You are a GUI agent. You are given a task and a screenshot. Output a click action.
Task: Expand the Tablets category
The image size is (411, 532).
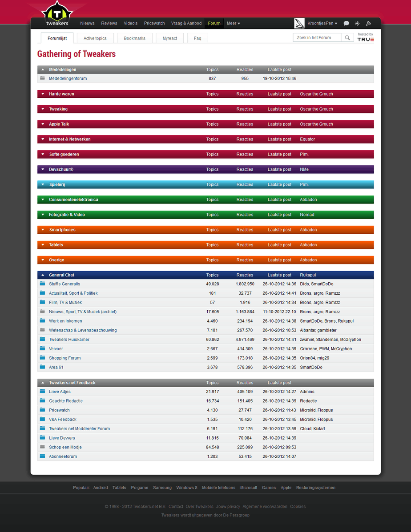(43, 245)
